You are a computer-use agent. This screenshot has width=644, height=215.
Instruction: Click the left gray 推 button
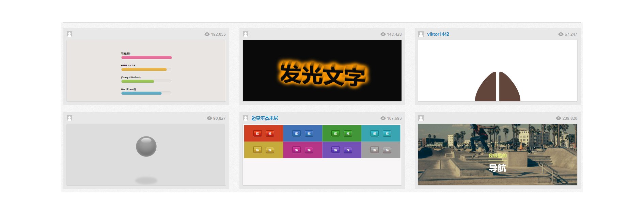(375, 150)
